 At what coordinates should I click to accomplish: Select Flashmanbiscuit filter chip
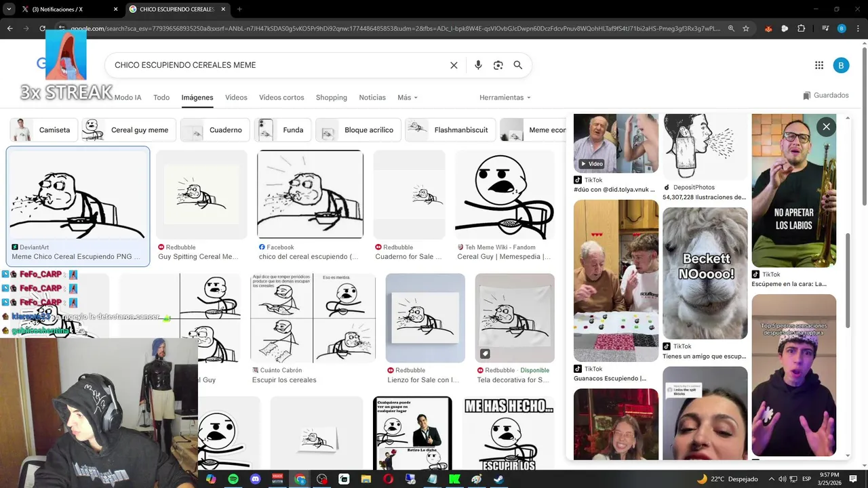450,130
